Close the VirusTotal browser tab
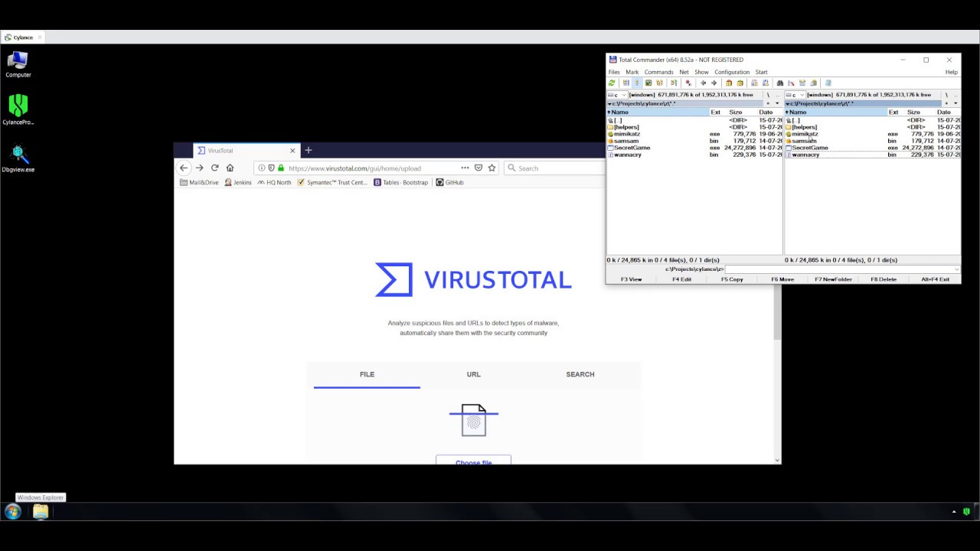This screenshot has height=551, width=980. pyautogui.click(x=292, y=151)
